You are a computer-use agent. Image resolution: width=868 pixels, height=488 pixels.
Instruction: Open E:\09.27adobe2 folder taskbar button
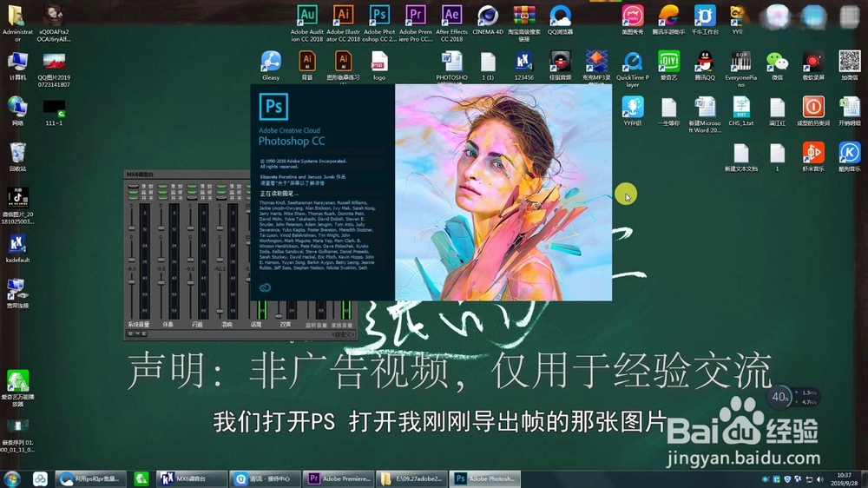click(x=411, y=478)
